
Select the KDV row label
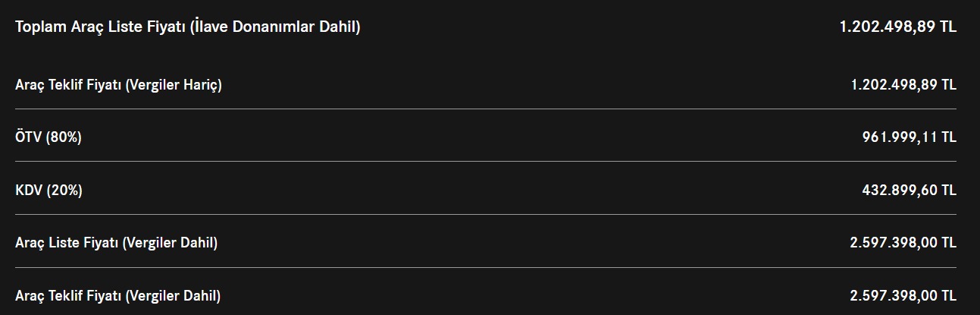[49, 191]
